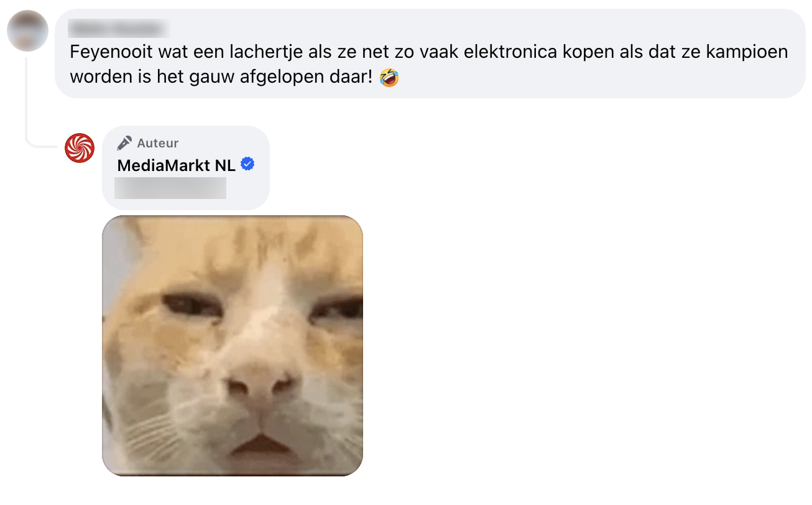
Task: Open the cat GIF reply
Action: tap(233, 346)
